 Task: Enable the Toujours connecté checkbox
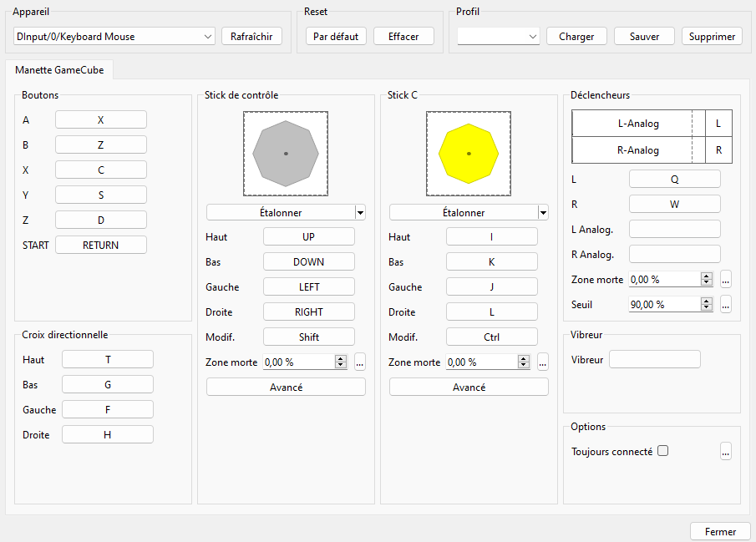[x=663, y=451]
